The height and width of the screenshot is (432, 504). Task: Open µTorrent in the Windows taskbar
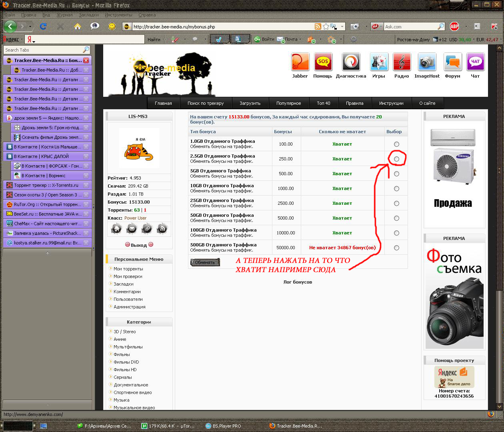(168, 426)
